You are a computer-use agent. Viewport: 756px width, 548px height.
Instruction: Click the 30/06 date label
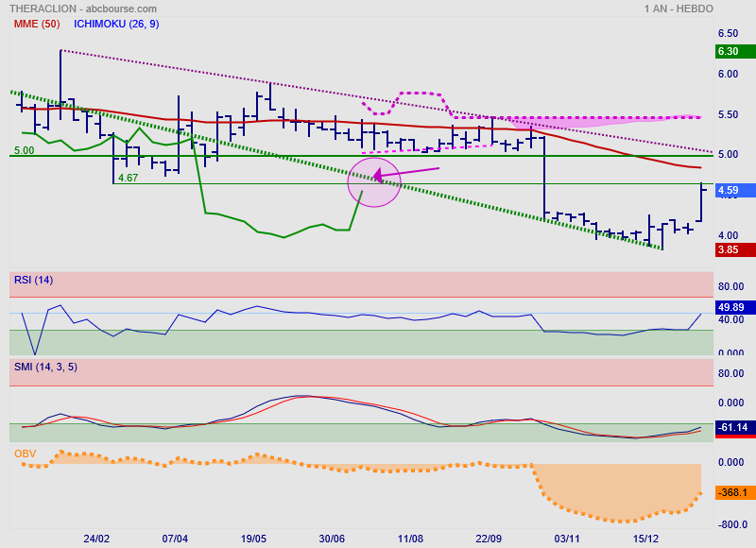click(x=332, y=539)
